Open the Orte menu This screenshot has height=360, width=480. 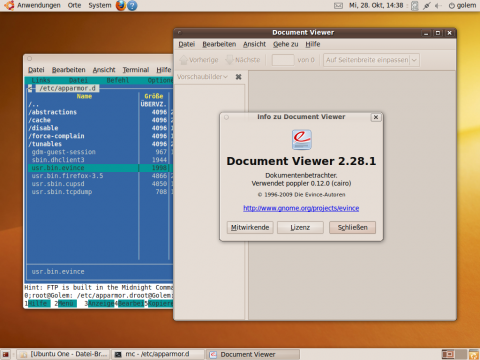click(74, 5)
